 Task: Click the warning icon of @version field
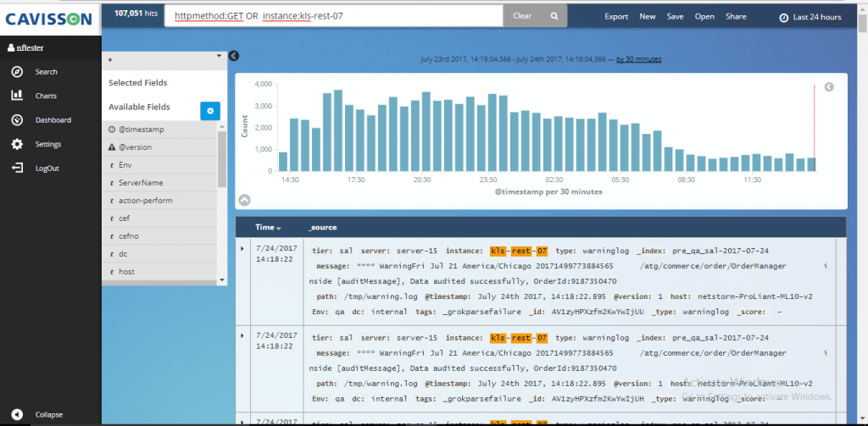112,147
